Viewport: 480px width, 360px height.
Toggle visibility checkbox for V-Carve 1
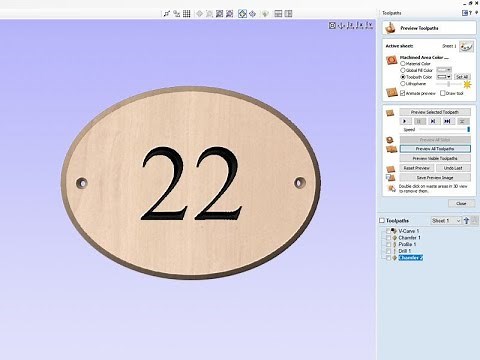pyautogui.click(x=388, y=231)
